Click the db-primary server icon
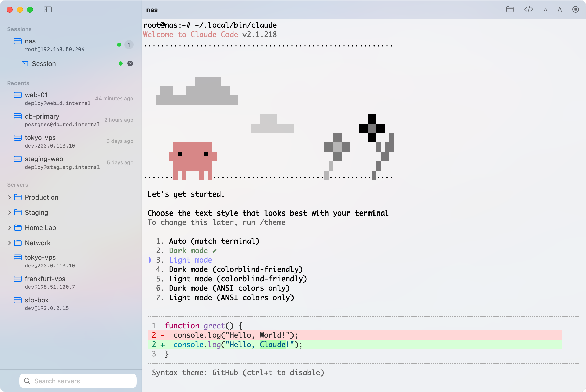Image resolution: width=586 pixels, height=392 pixels. click(18, 116)
